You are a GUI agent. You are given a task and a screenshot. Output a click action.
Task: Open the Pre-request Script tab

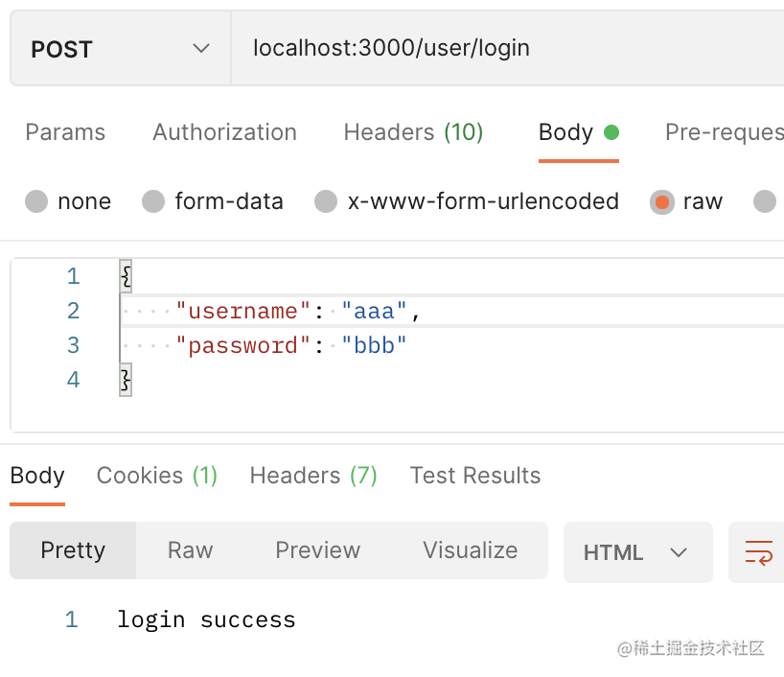coord(724,132)
